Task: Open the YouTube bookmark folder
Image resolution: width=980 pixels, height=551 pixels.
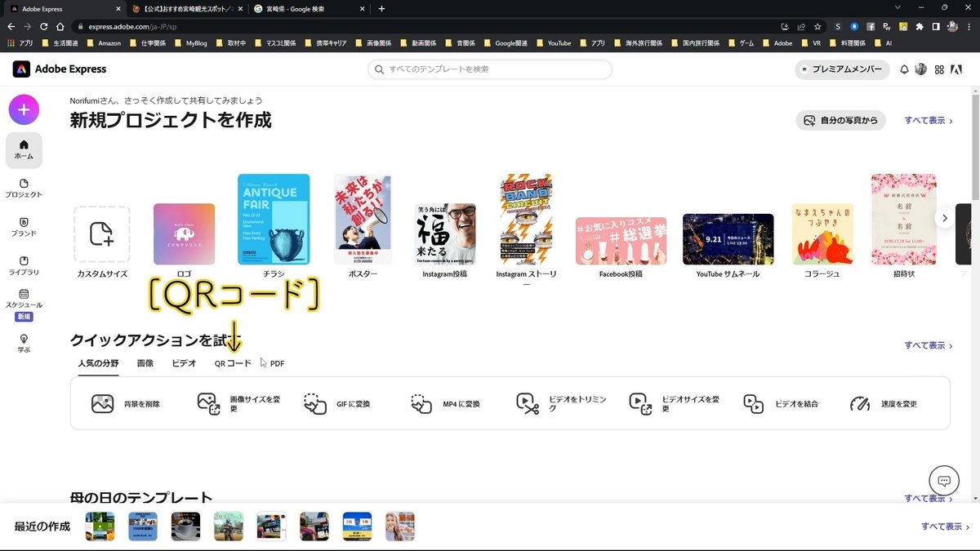Action: [x=554, y=42]
